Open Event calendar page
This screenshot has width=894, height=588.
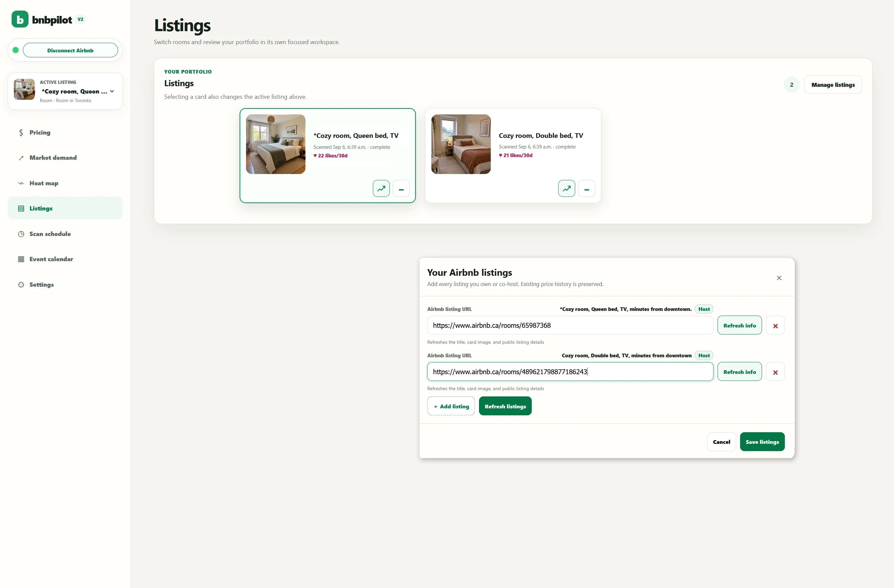pyautogui.click(x=65, y=259)
